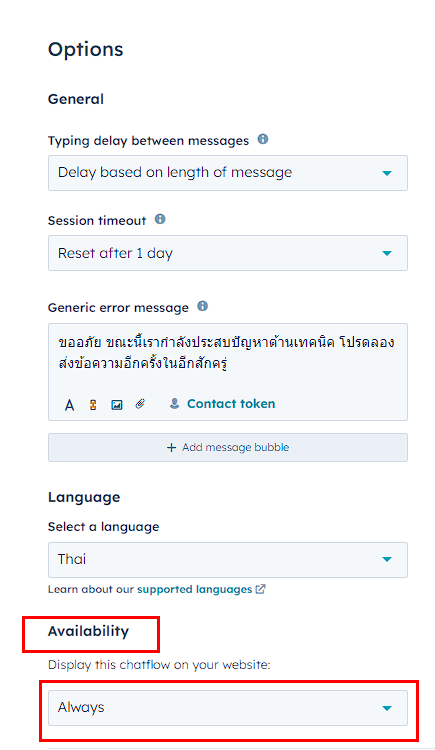Click the Always dropdown arrow
Screen dimensions: 435x750
387,708
